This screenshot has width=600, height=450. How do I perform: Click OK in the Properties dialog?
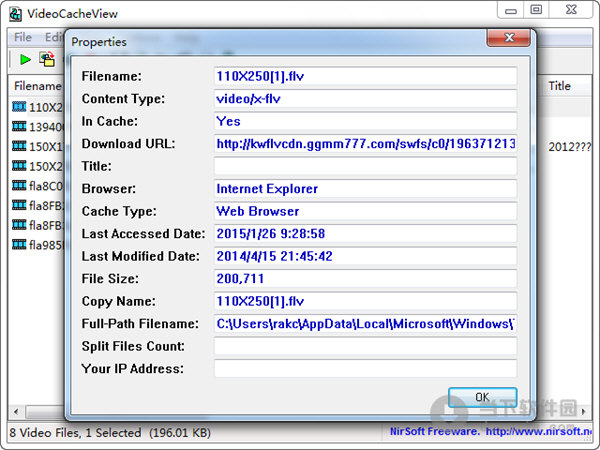(x=483, y=397)
